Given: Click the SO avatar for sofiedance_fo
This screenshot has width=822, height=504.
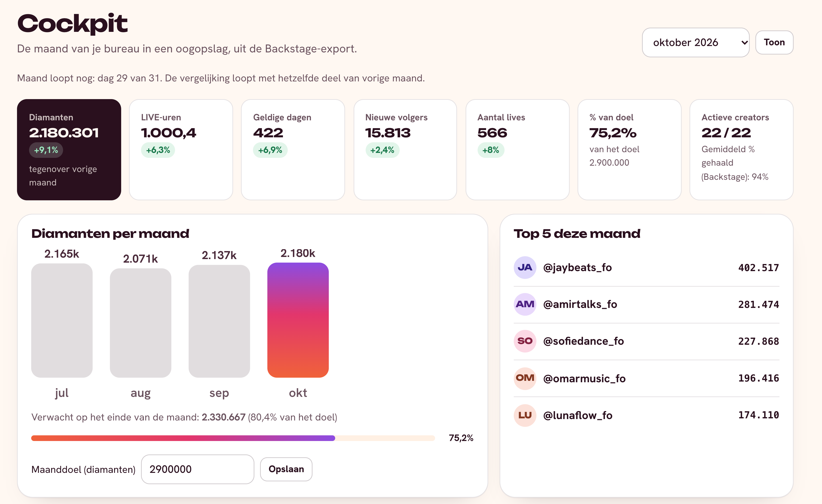Looking at the screenshot, I should pyautogui.click(x=525, y=341).
